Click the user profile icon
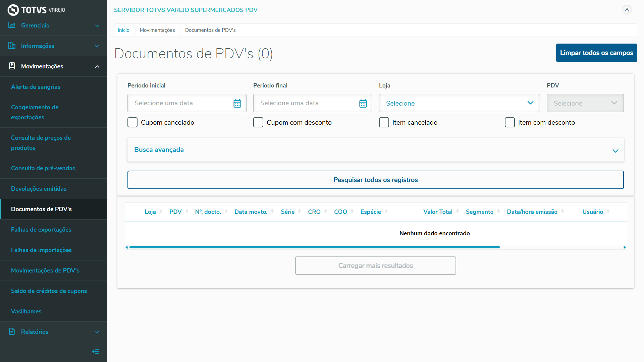Viewport: 644px width, 362px height. [x=627, y=10]
